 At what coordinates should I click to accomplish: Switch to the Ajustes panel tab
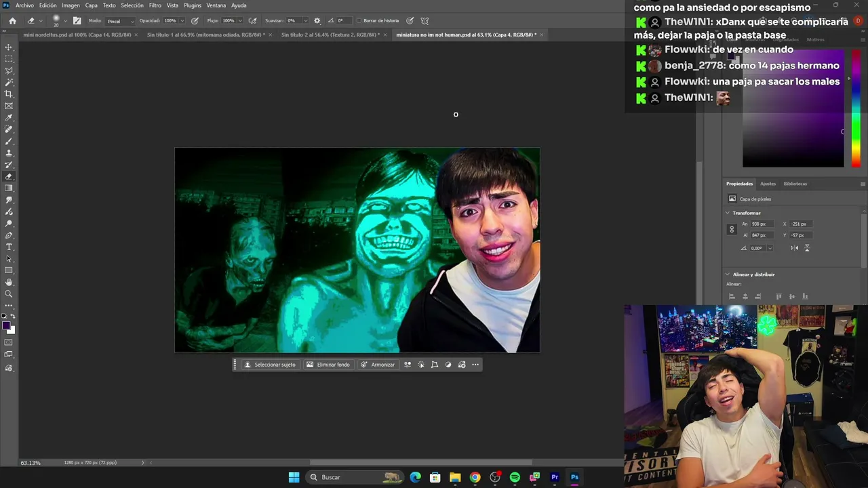pos(768,184)
